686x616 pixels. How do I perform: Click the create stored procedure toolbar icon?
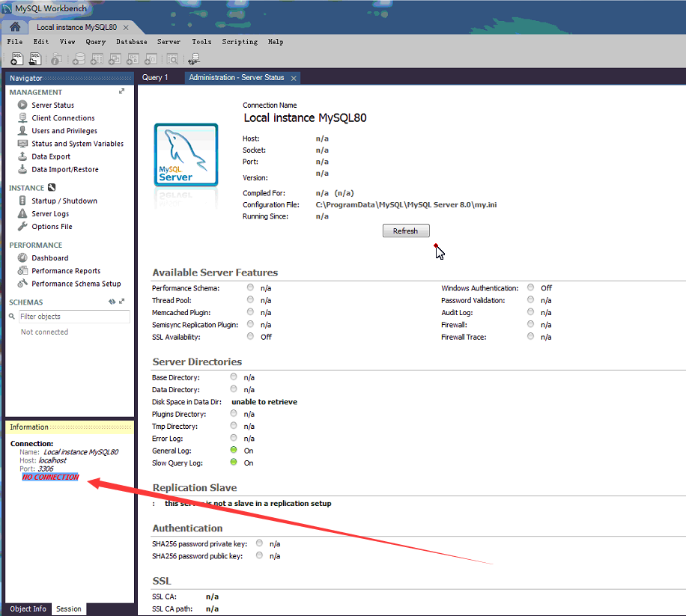[133, 58]
